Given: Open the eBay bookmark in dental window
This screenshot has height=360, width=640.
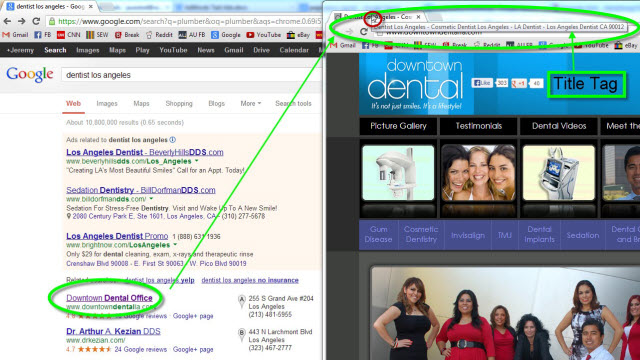Looking at the screenshot, I should click(x=627, y=46).
